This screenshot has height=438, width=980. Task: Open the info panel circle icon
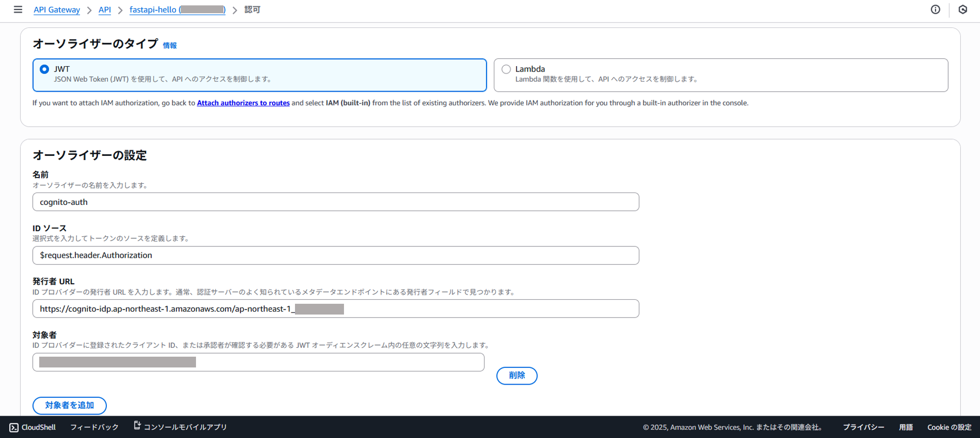(x=935, y=9)
